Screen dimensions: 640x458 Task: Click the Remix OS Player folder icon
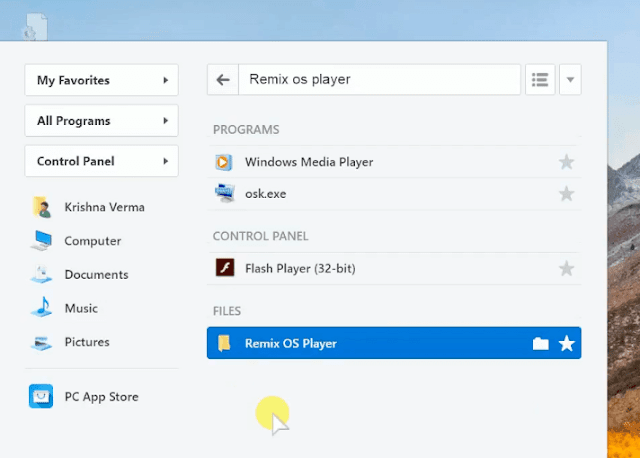pyautogui.click(x=224, y=343)
